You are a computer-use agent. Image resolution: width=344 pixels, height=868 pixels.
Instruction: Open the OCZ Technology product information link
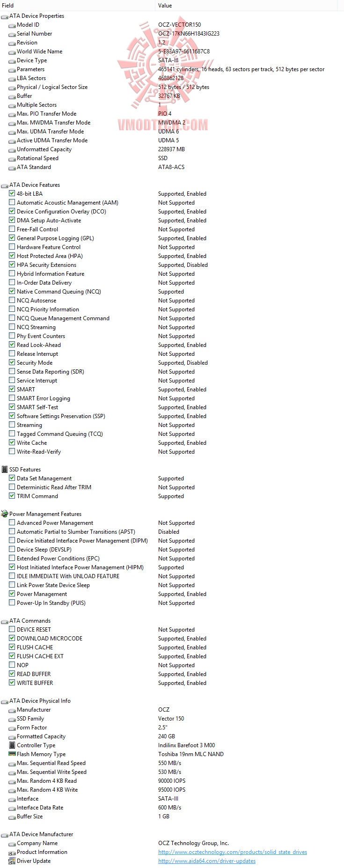[x=233, y=852]
